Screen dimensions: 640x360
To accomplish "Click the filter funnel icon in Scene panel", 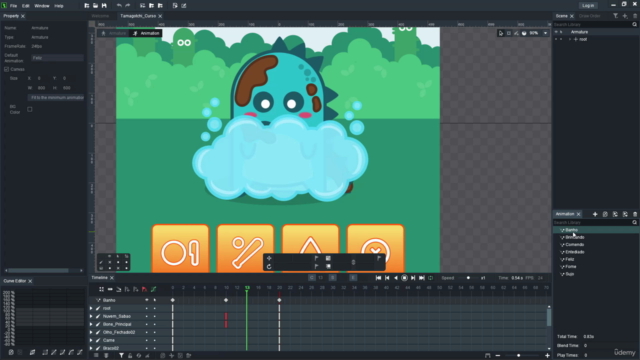I will [x=615, y=16].
